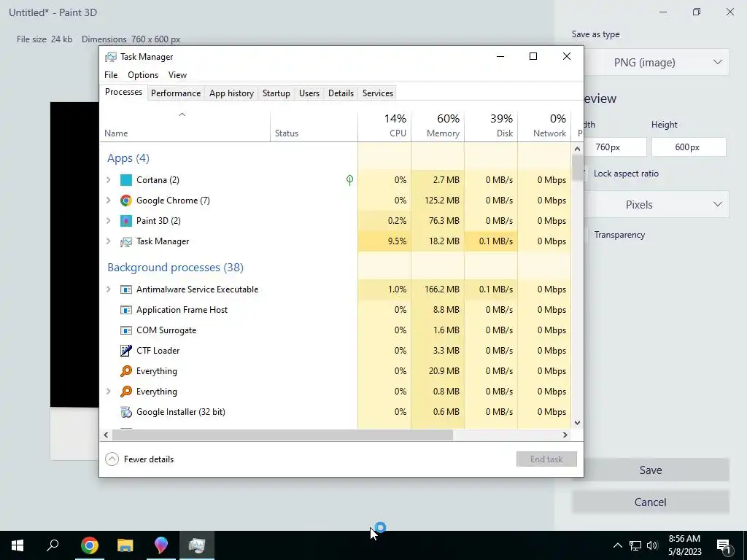Click the Google Installer (32 bit) icon
Viewport: 747px width, 560px height.
[x=125, y=412]
